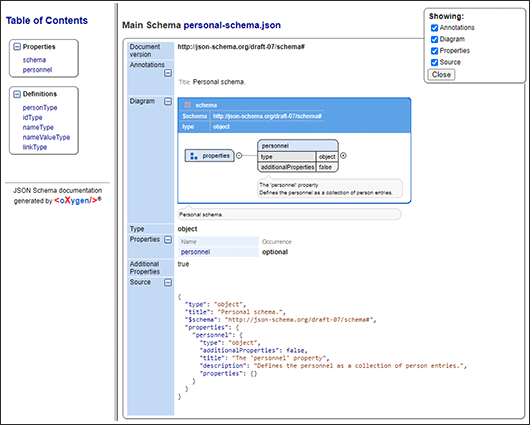Click the 'Personal schema.' title annotation
530x425 pixels.
(x=219, y=82)
